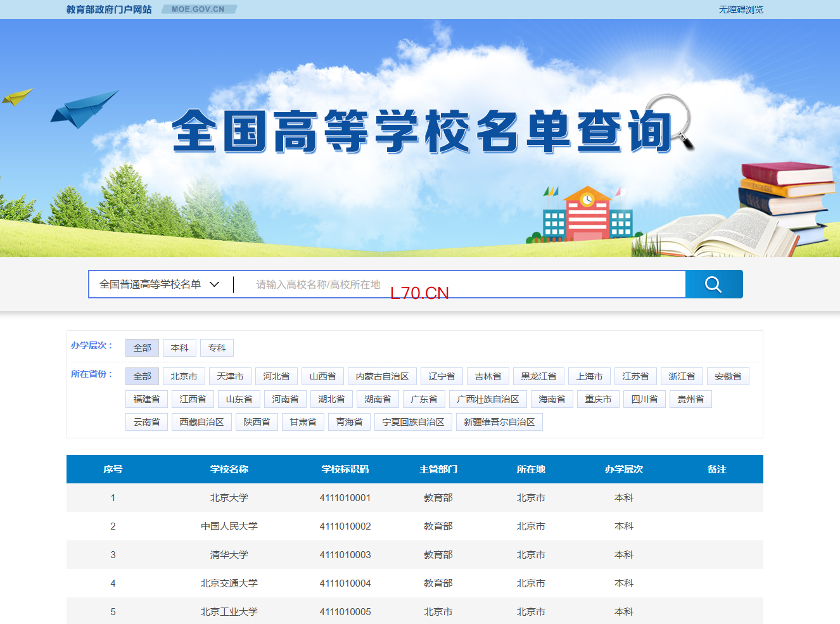This screenshot has height=624, width=840.
Task: Filter schools by 浙江省
Action: [682, 376]
